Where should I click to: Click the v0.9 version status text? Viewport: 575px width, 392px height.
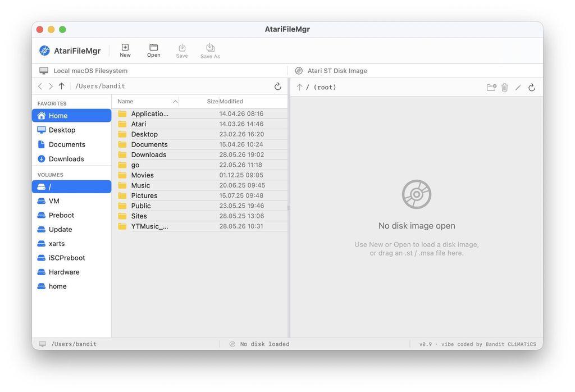click(x=426, y=344)
